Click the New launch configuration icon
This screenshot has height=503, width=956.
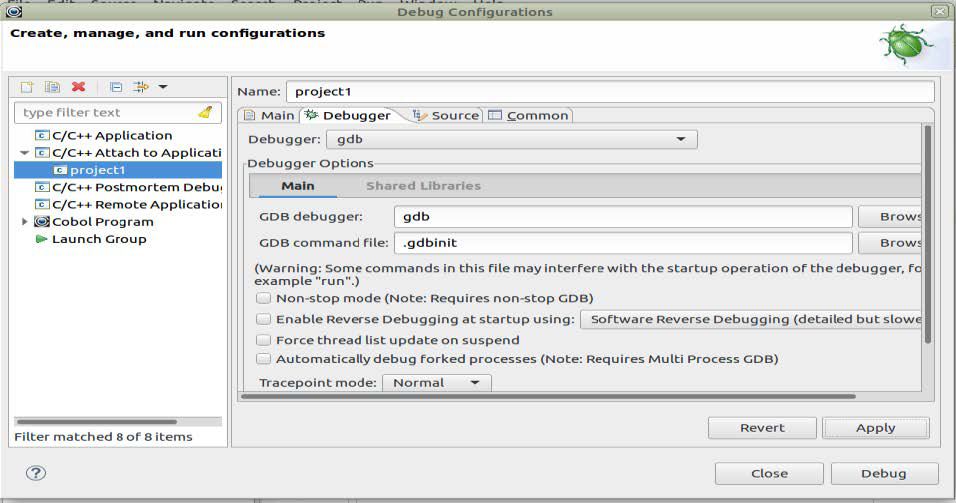click(x=27, y=87)
